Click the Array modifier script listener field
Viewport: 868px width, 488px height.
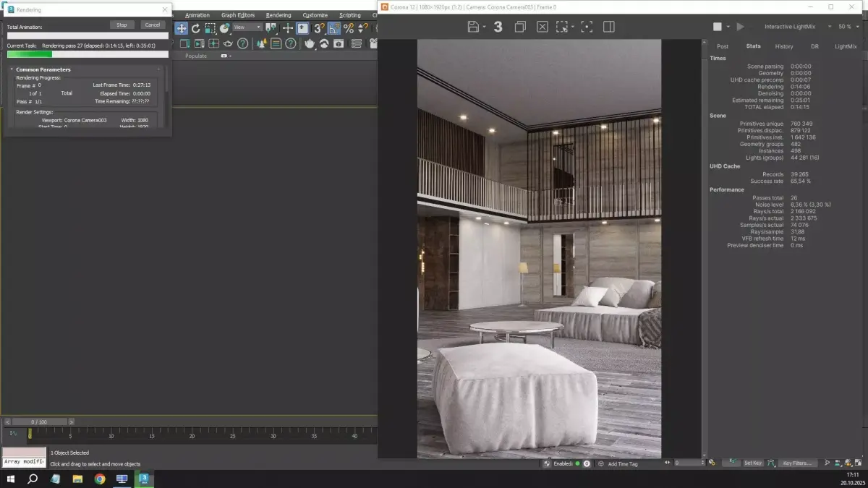tap(24, 461)
